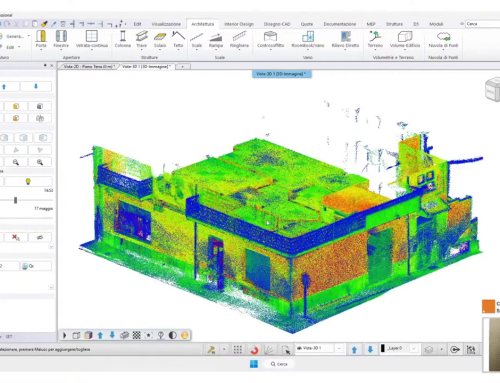Open the Disegno-CAD ribbon tab
Screen dimensions: 500x383
[x=277, y=24]
